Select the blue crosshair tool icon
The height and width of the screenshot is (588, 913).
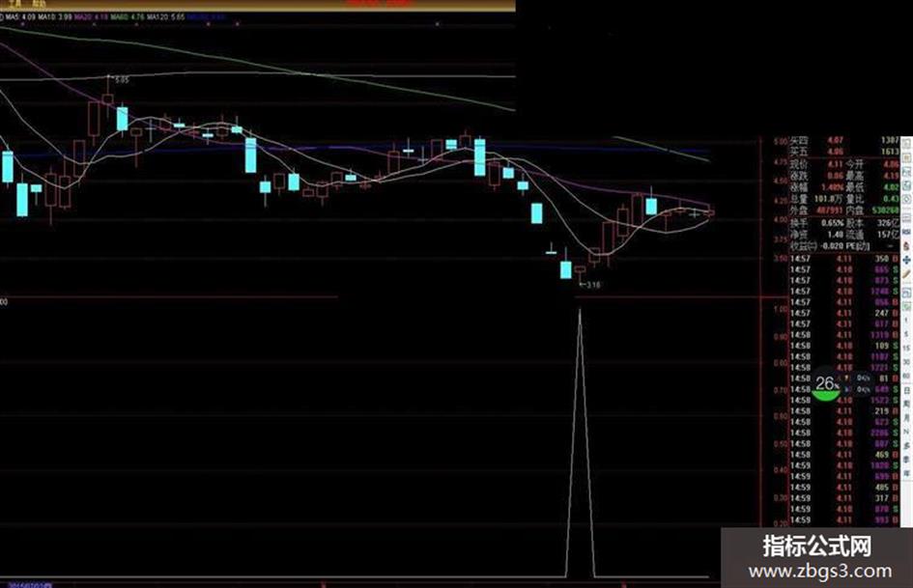coord(906,260)
